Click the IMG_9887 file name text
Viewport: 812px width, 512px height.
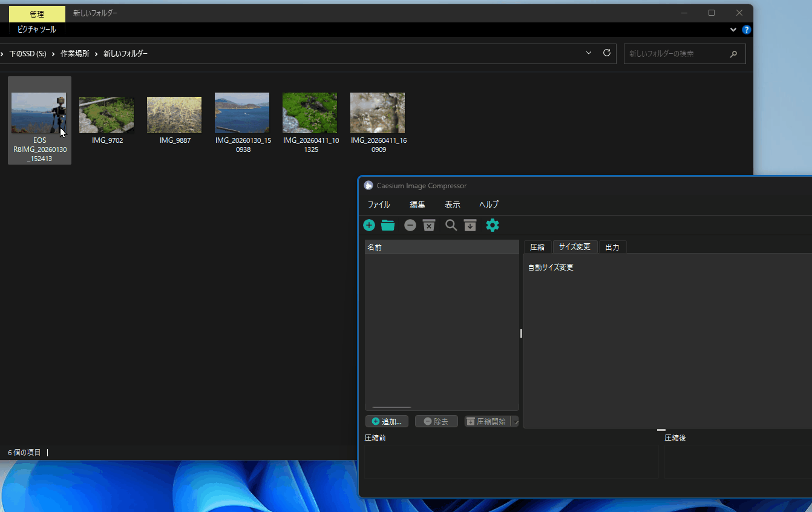pos(175,140)
